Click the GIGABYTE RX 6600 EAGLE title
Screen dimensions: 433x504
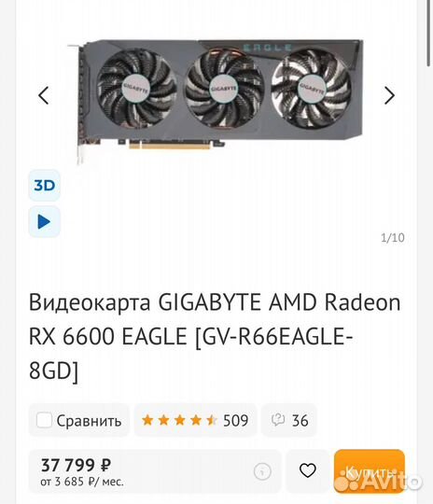pyautogui.click(x=215, y=336)
